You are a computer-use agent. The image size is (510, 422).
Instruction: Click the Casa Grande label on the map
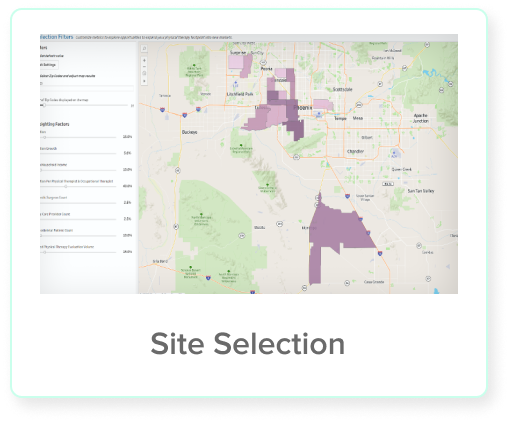(x=374, y=282)
